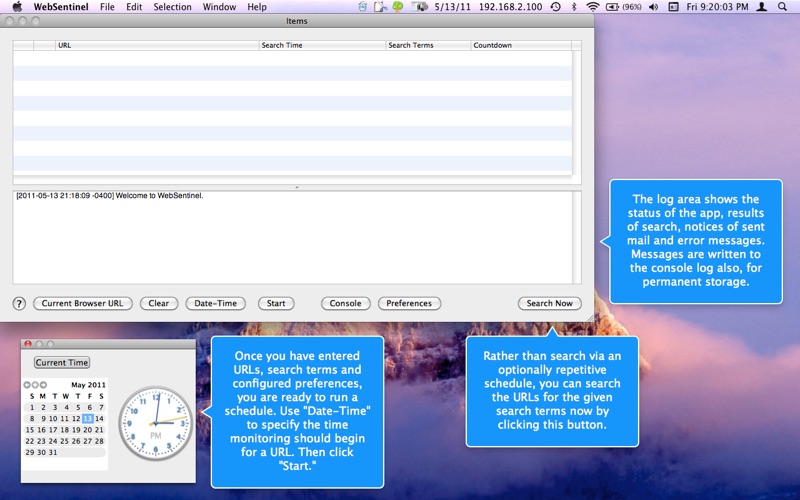Click the split divider handle above log
Viewport: 800px width, 500px height.
coord(297,187)
